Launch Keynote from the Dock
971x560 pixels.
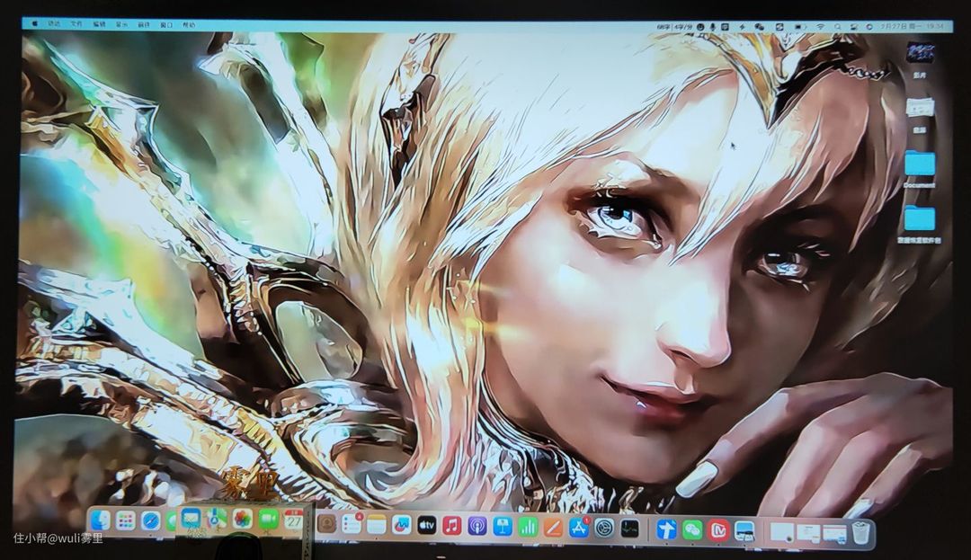[503, 527]
